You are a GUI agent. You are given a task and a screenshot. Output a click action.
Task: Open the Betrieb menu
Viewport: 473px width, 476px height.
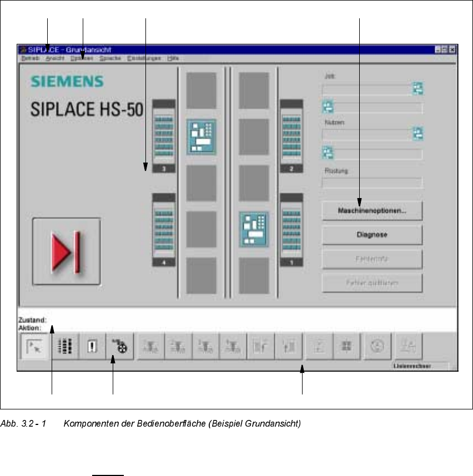click(31, 58)
